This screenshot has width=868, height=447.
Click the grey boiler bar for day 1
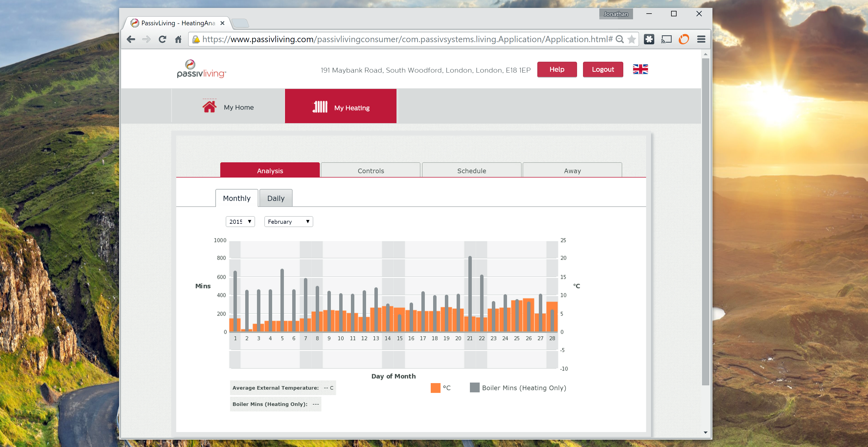pyautogui.click(x=235, y=301)
